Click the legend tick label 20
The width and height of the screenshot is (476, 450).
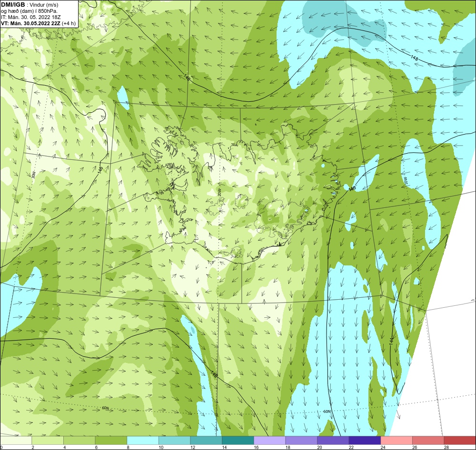tap(319, 447)
